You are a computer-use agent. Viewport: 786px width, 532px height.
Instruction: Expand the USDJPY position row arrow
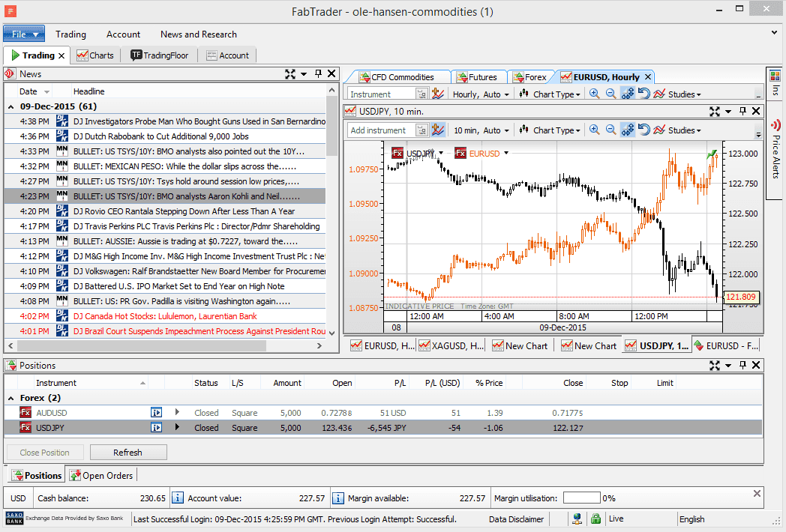pos(177,427)
